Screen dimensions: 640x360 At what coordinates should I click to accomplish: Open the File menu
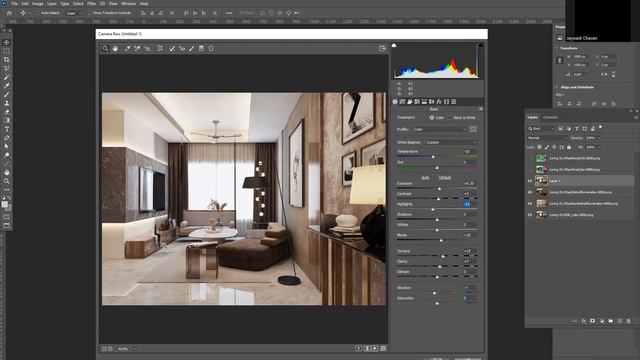[x=15, y=4]
